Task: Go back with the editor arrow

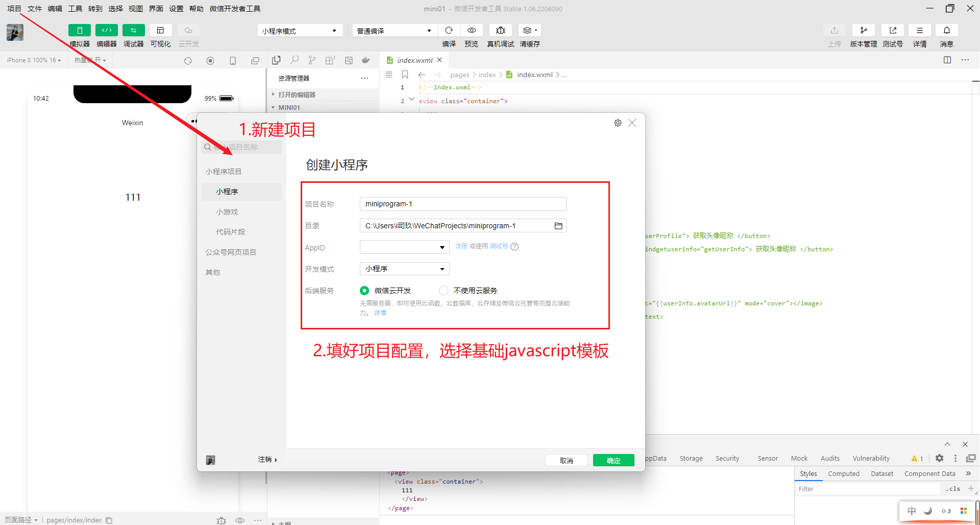Action: click(x=422, y=75)
